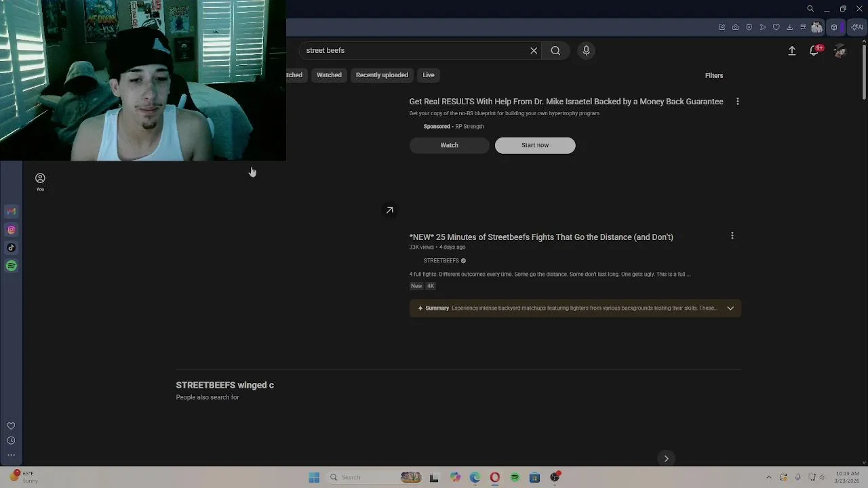Click the send/flow arrow icon in the toolbar
Image resolution: width=868 pixels, height=488 pixels.
click(763, 27)
